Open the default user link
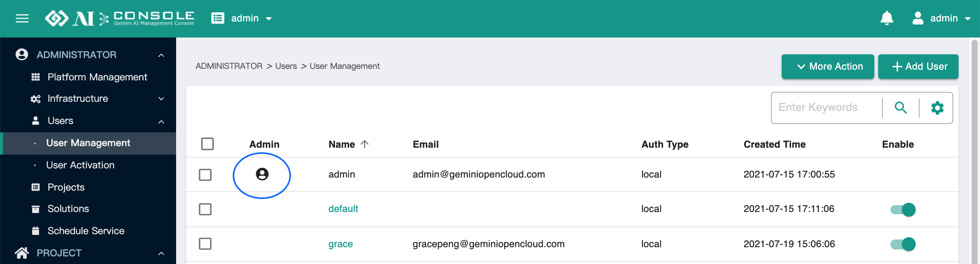This screenshot has width=980, height=264. (343, 209)
